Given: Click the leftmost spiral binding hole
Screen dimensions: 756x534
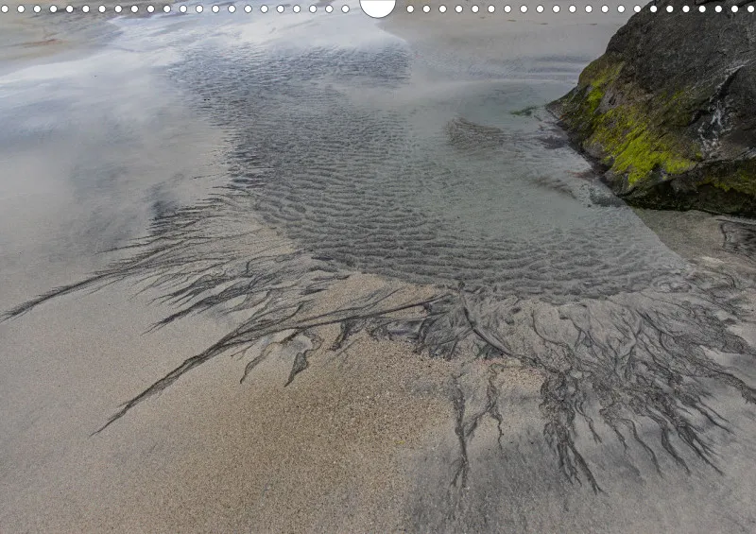Looking at the screenshot, I should click(5, 9).
